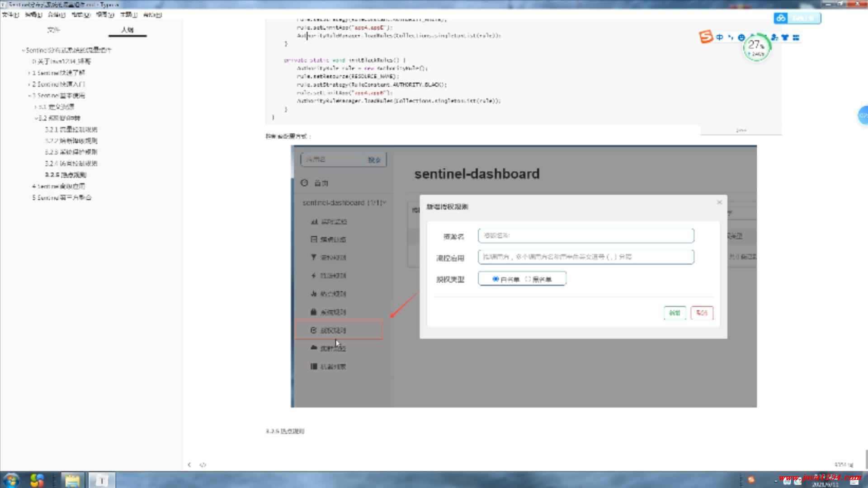Jump to outline item 0 关于java1234
Viewport: 868px width, 488px height.
(x=61, y=61)
